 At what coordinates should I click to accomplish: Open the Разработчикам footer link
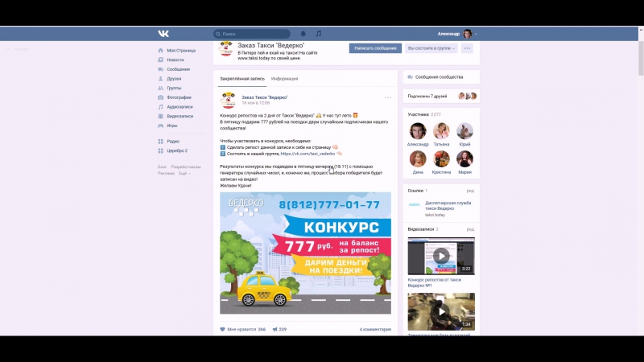pos(186,167)
